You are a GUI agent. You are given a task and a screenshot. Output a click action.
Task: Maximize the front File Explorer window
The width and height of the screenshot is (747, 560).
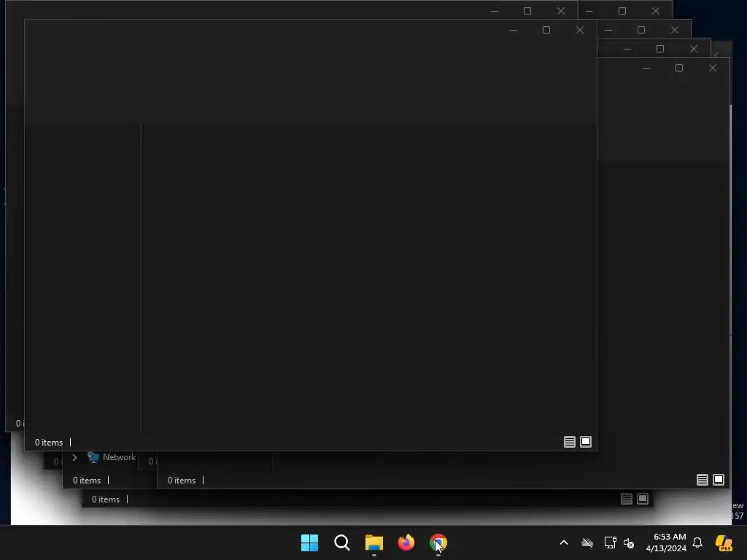546,30
